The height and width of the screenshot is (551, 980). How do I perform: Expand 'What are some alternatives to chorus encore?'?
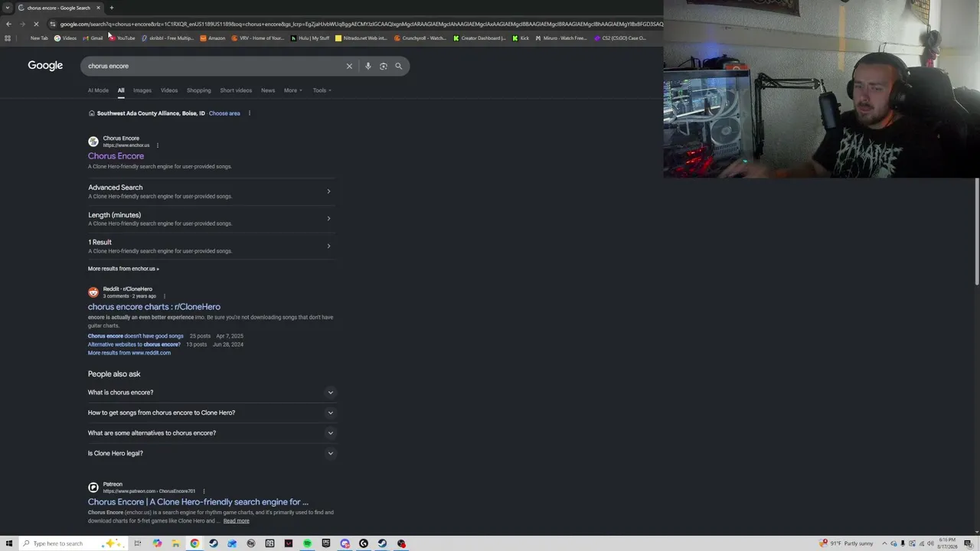[211, 433]
